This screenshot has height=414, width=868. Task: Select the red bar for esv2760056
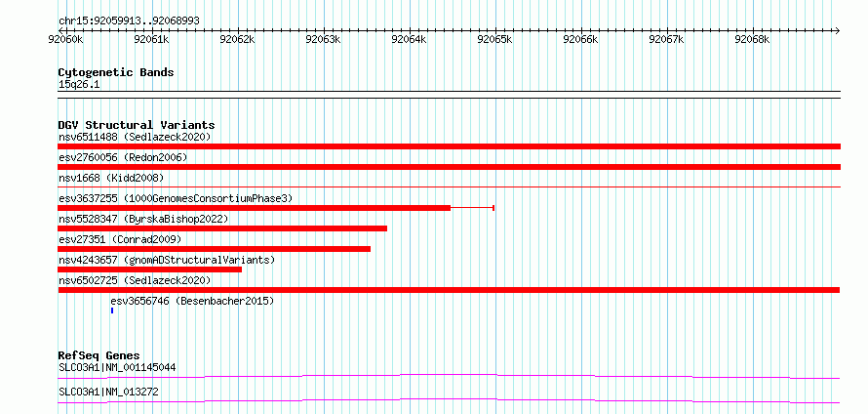tap(449, 167)
